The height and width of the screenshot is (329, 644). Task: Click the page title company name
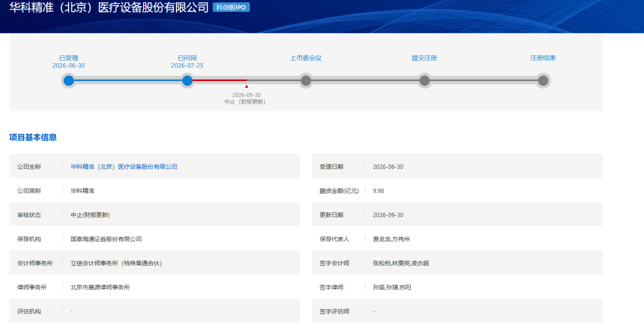coord(109,7)
